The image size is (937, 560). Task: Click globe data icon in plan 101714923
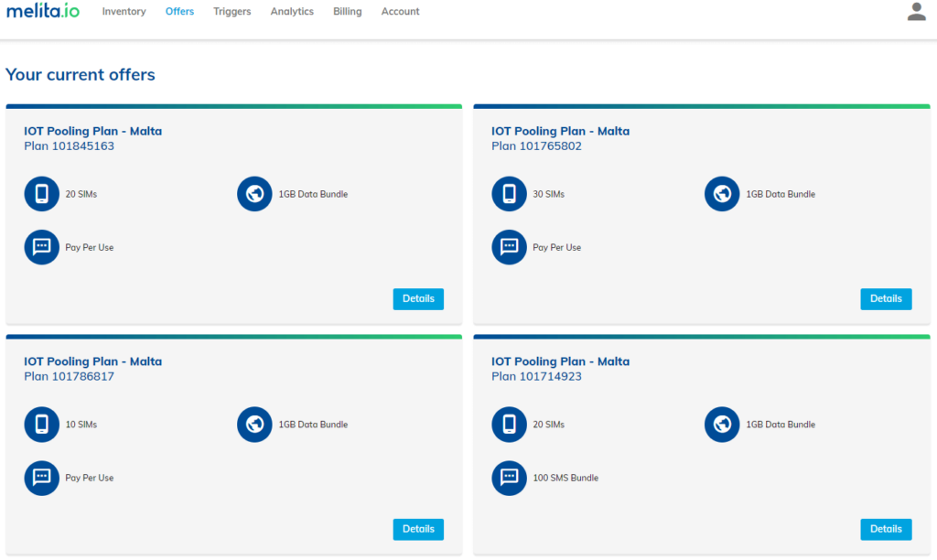(722, 425)
